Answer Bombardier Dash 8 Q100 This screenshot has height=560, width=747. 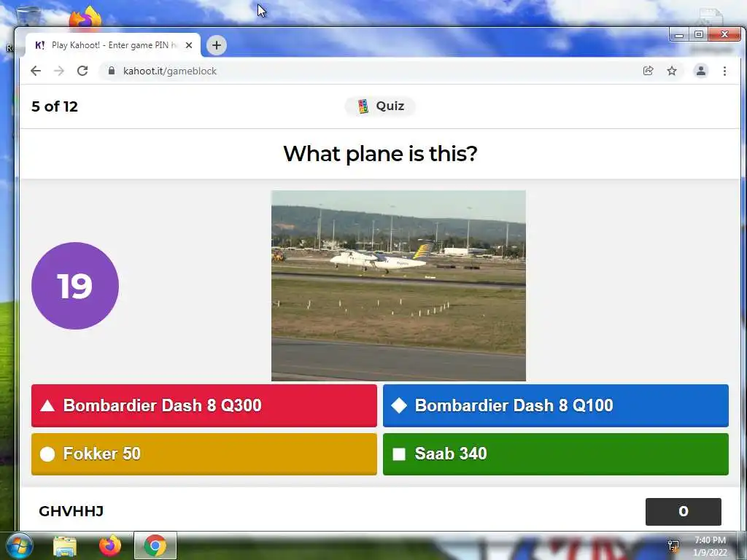point(555,405)
